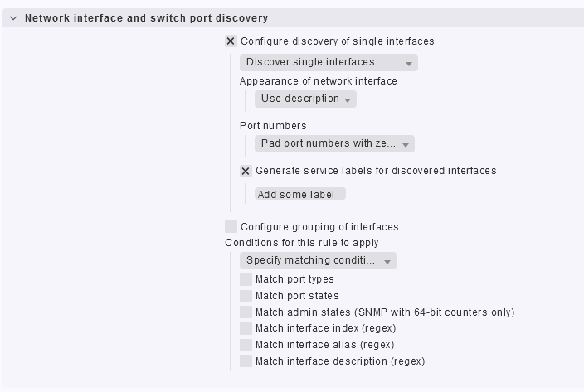
Task: Click the arrow on Use description dropdown
Action: [348, 100]
